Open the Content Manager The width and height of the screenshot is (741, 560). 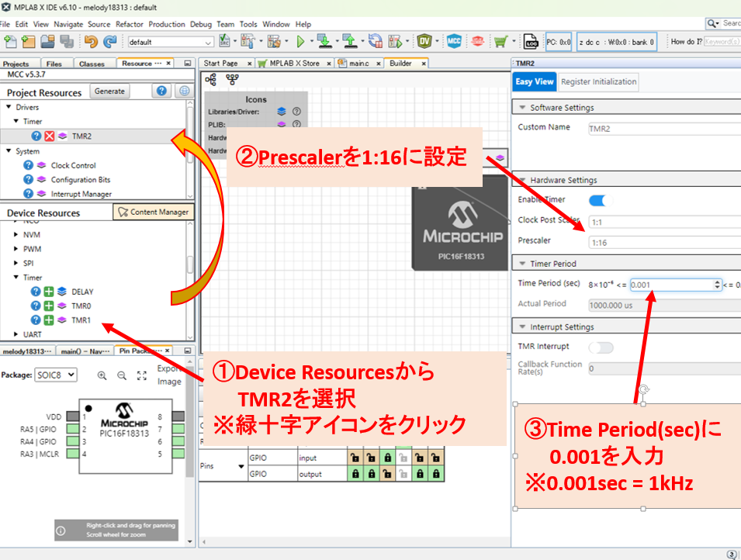tap(152, 212)
